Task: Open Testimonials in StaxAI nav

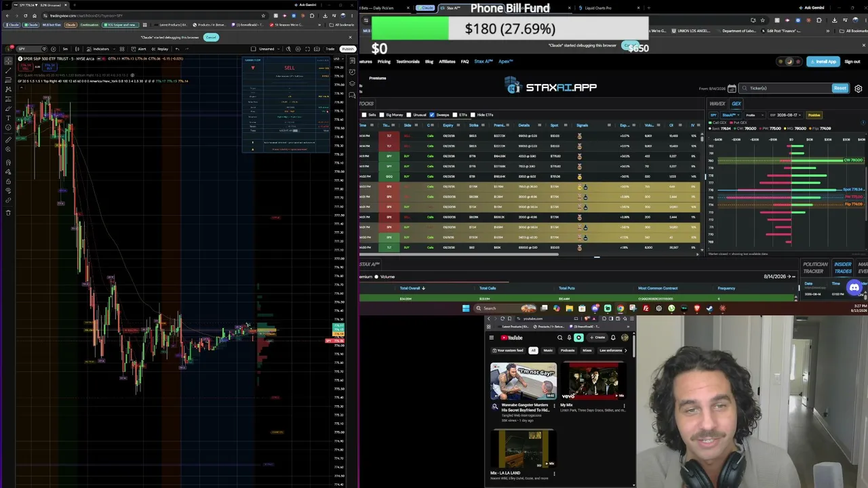Action: coord(408,62)
